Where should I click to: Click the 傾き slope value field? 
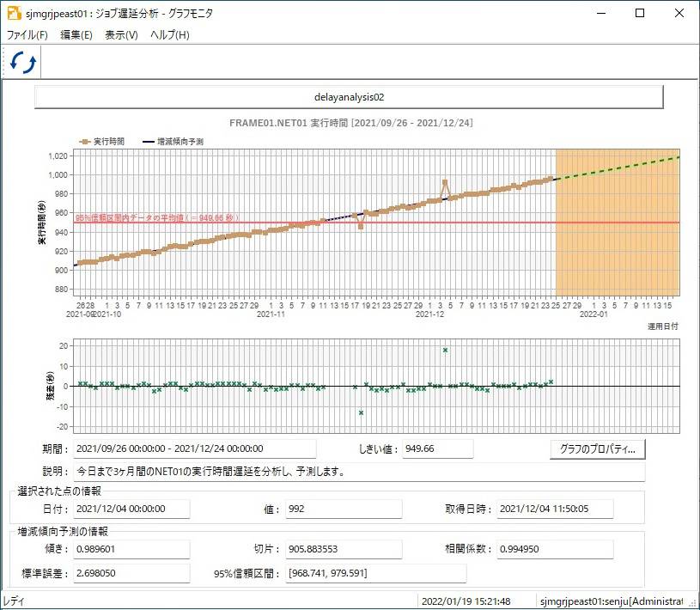(131, 549)
